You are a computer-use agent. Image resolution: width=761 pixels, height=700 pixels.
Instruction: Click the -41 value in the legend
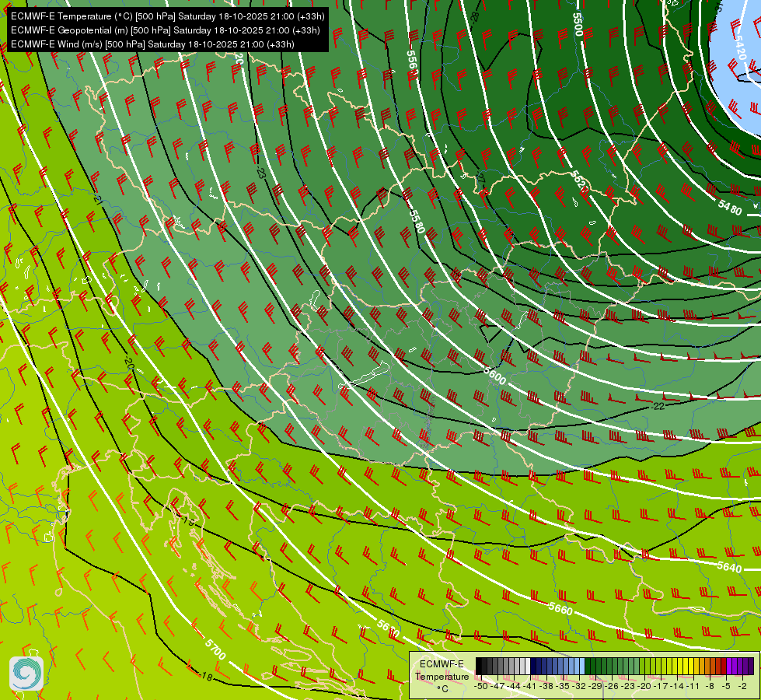tap(530, 686)
